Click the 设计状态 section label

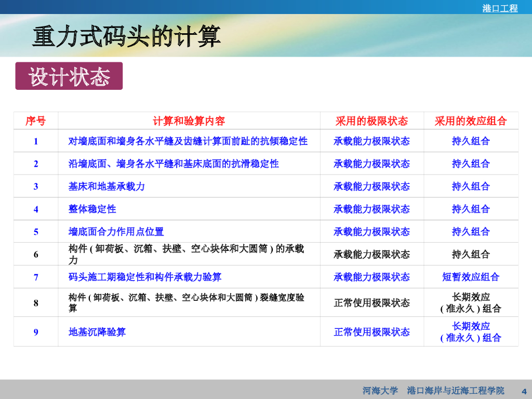click(x=69, y=76)
